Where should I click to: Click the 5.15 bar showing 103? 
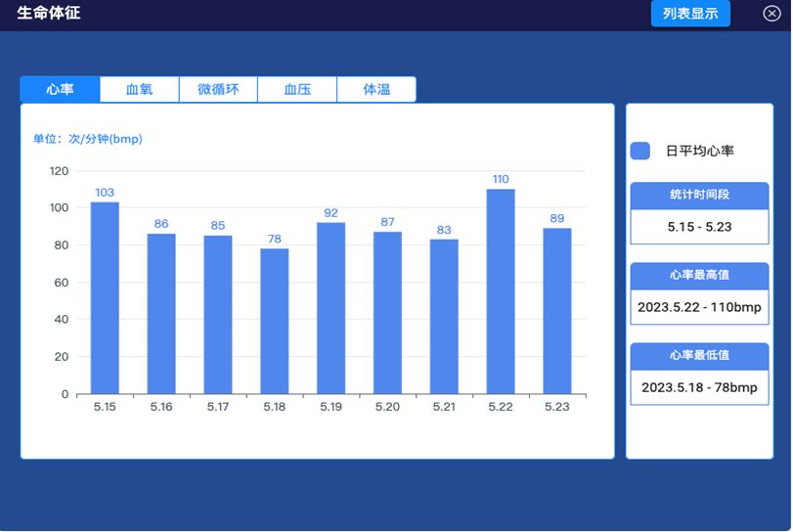[x=105, y=298]
